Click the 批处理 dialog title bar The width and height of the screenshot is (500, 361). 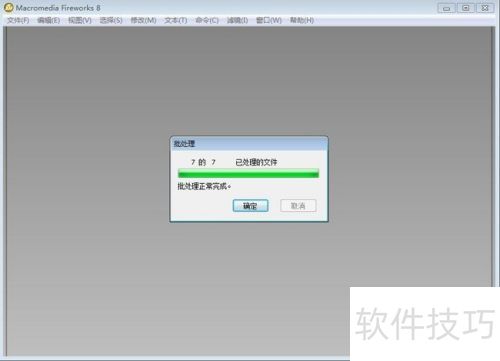pos(249,144)
